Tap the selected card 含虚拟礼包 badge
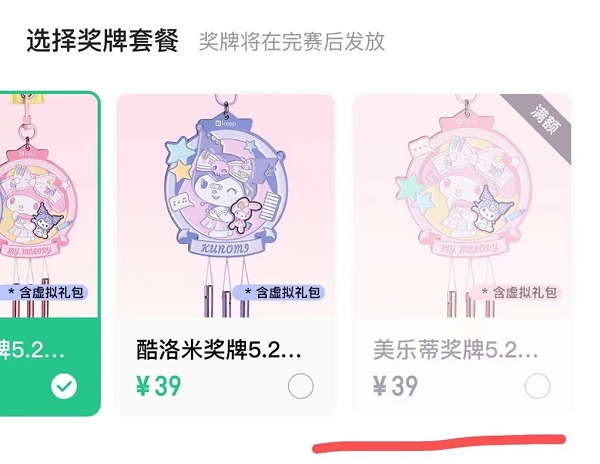600x464 pixels. pos(44,293)
